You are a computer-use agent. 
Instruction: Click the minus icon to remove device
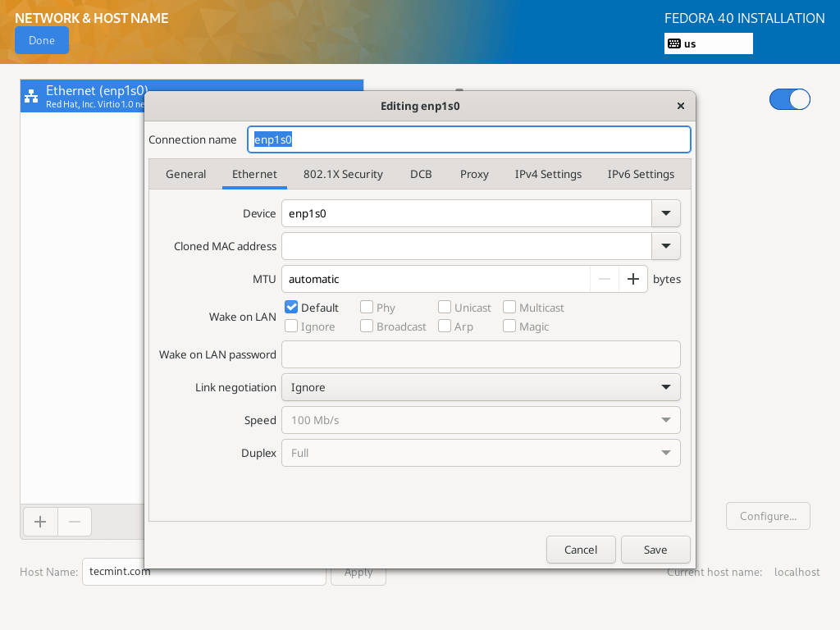(75, 522)
